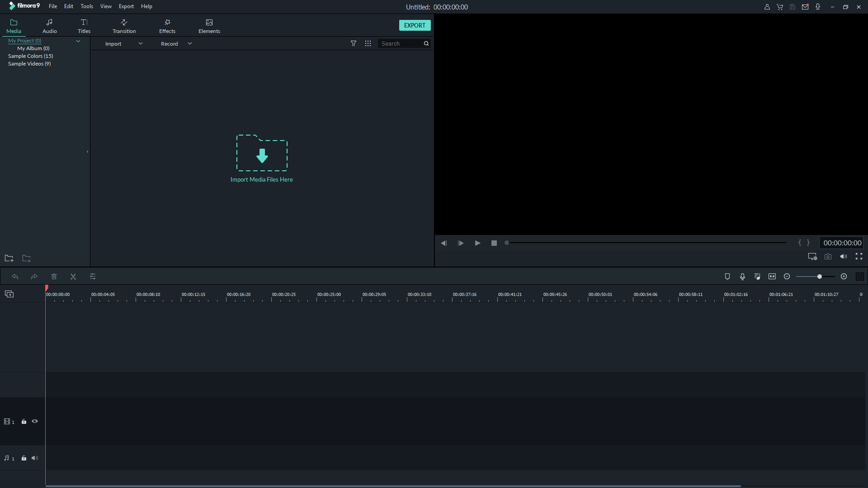Screen dimensions: 868x488
Task: Open Sample Videos (9)
Action: pyautogui.click(x=29, y=64)
